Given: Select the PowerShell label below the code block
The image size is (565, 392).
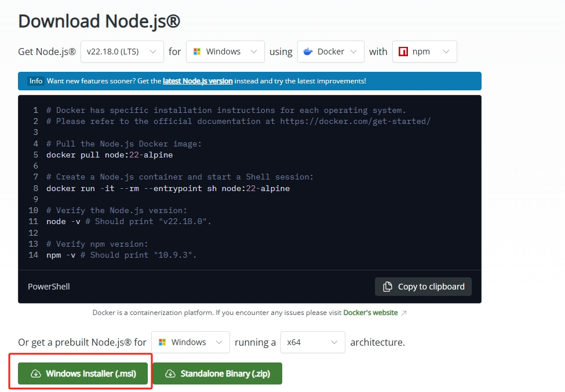Looking at the screenshot, I should (49, 286).
